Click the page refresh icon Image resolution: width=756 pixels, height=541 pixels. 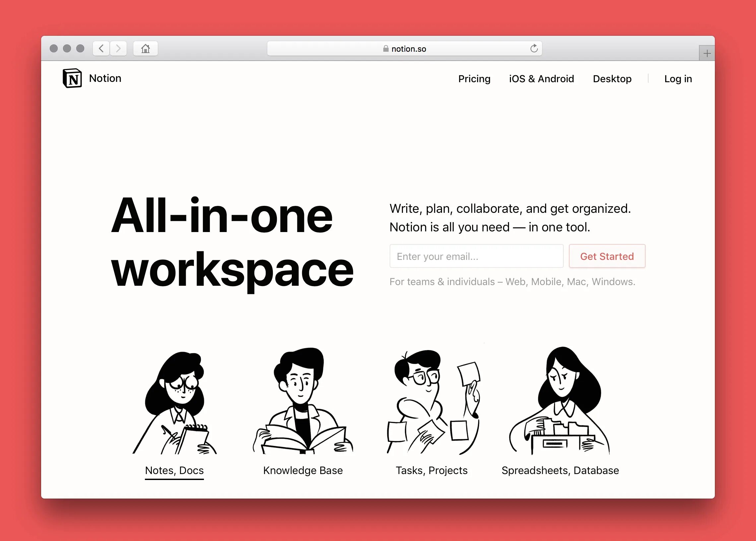(534, 49)
